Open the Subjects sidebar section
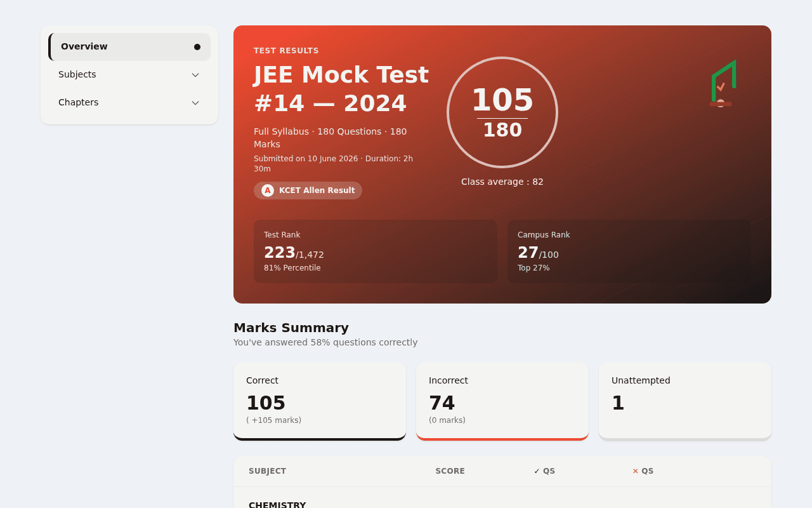812x508 pixels. [129, 75]
